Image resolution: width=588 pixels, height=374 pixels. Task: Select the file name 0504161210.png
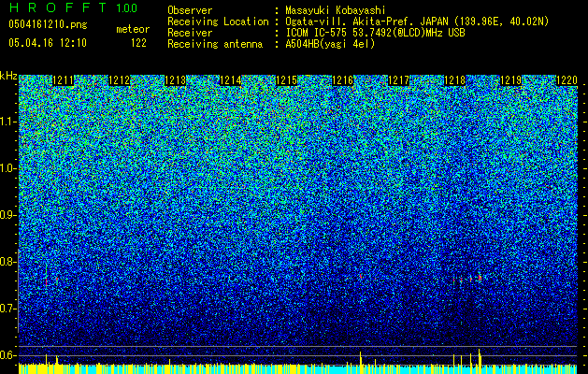click(x=48, y=24)
